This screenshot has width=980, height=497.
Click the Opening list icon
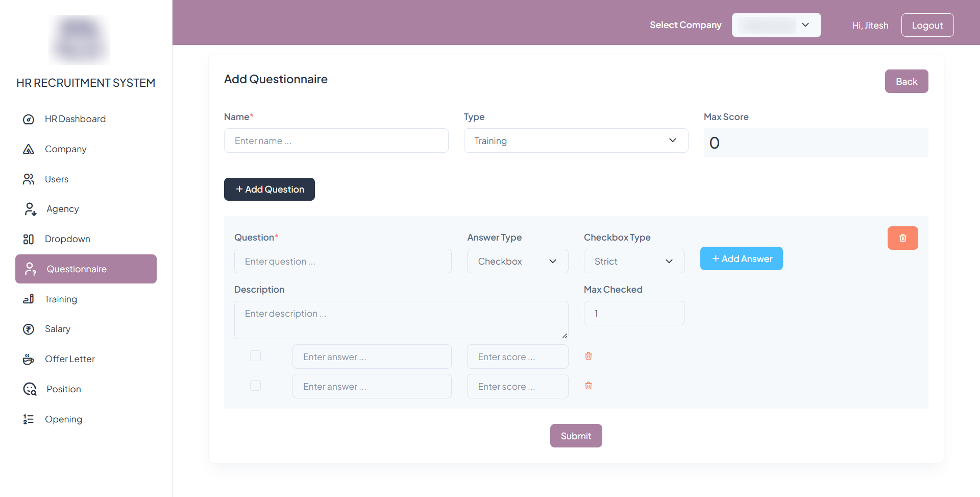click(x=29, y=419)
